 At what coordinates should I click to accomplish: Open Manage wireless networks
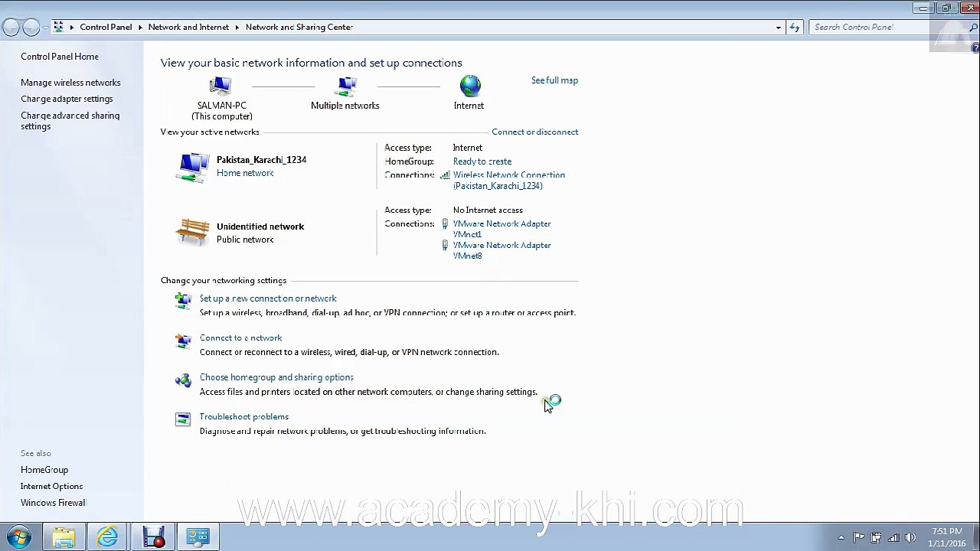(x=70, y=83)
